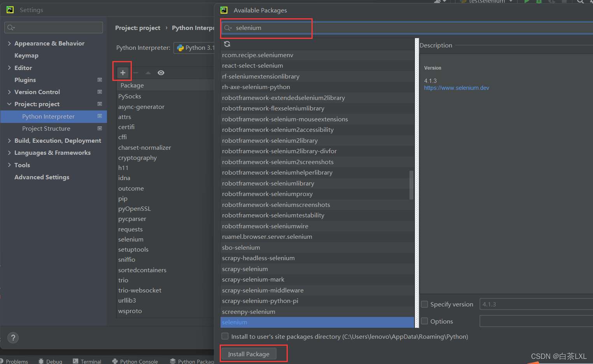Select Keymap in settings tree
The image size is (593, 364).
point(26,56)
